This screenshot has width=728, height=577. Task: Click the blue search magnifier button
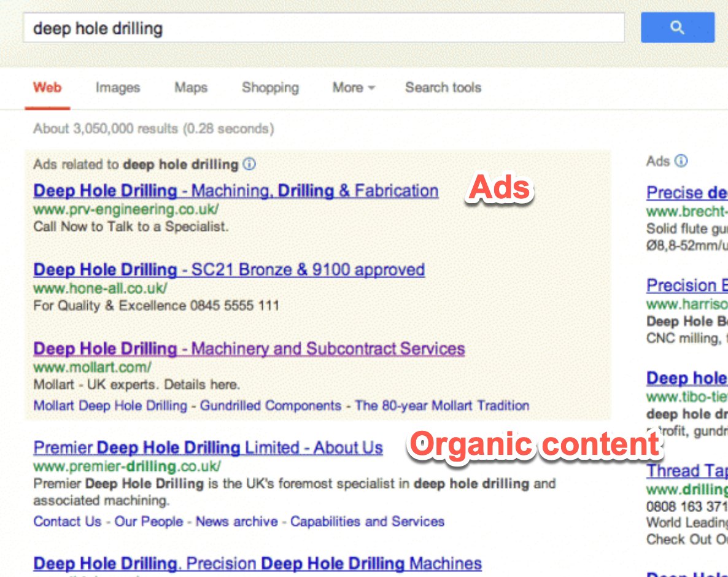click(x=678, y=28)
